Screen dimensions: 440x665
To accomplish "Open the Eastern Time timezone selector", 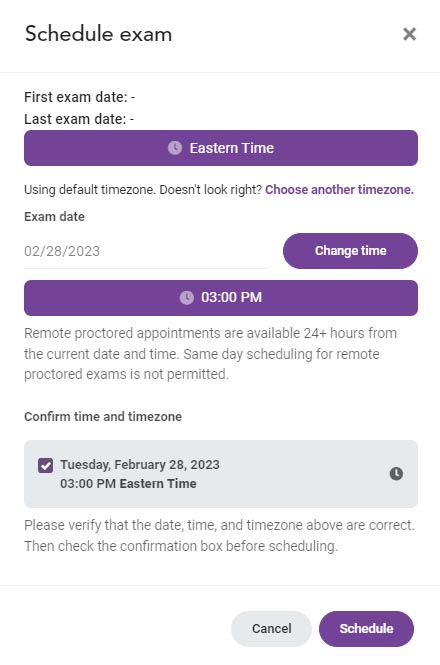I will click(x=221, y=148).
